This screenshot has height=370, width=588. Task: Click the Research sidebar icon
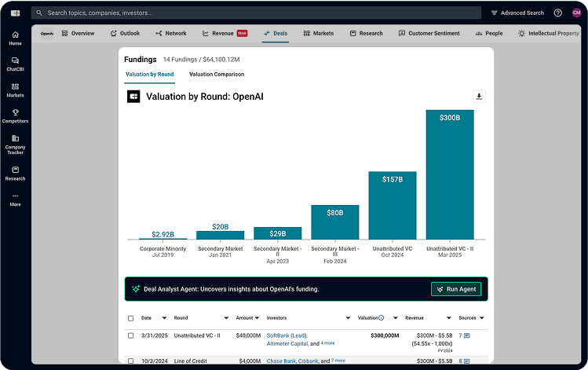point(15,173)
